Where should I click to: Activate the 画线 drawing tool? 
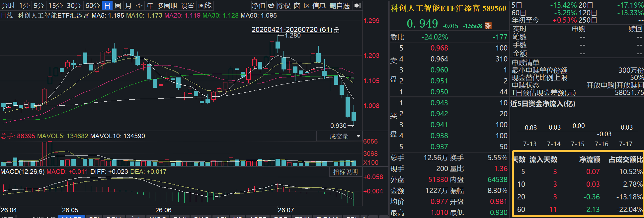click(x=205, y=6)
